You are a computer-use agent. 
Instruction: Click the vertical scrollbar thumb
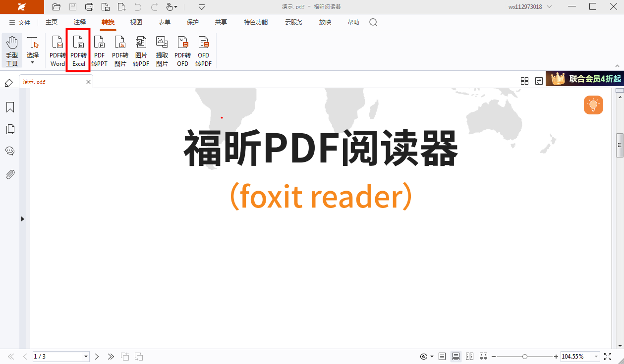coord(620,145)
